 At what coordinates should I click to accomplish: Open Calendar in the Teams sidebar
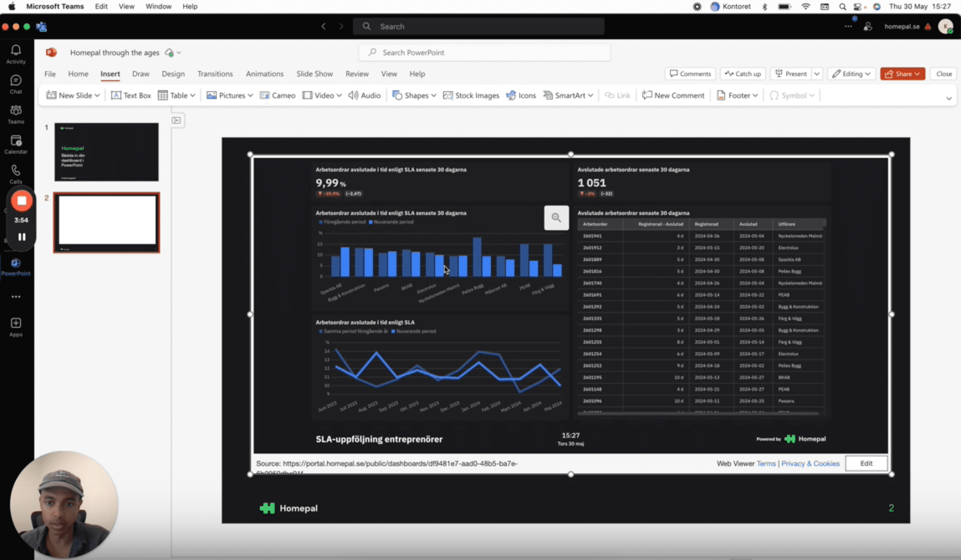pos(16,145)
